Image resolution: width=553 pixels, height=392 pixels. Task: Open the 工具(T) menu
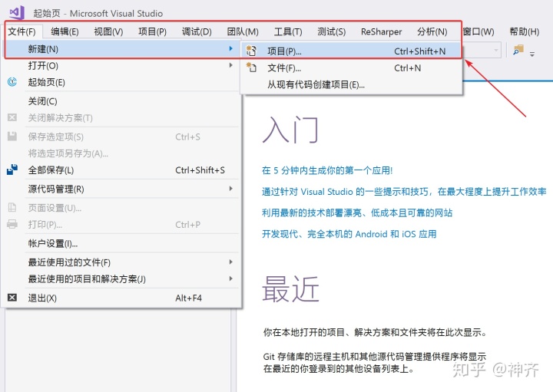click(288, 31)
